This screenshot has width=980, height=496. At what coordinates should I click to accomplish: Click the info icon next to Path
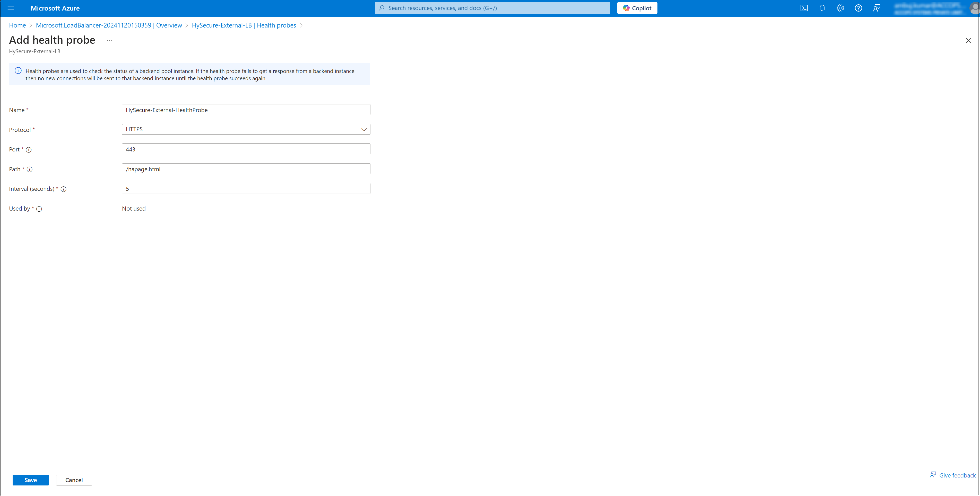(x=30, y=169)
